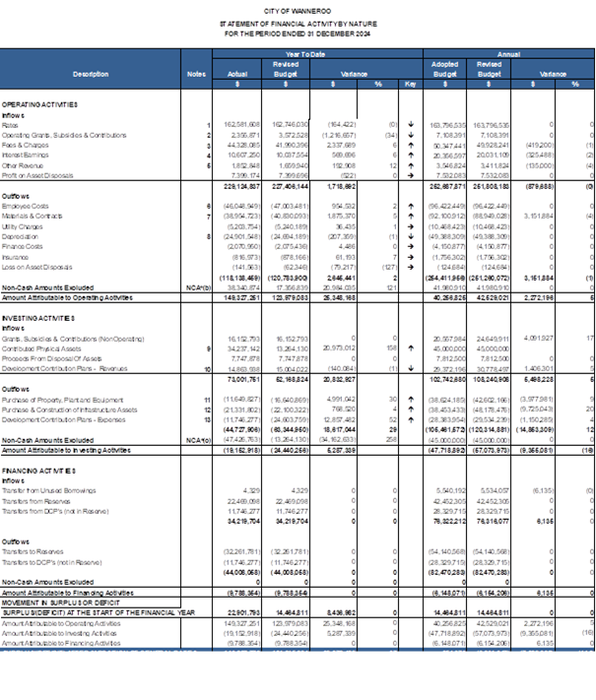596x700 pixels.
Task: Select the Actual column header
Action: [236, 74]
